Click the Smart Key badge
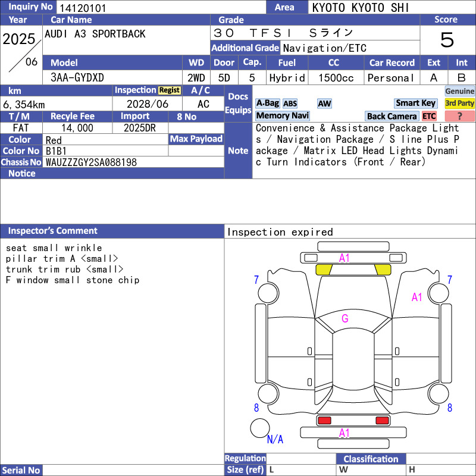The height and width of the screenshot is (476, 476). tap(415, 103)
